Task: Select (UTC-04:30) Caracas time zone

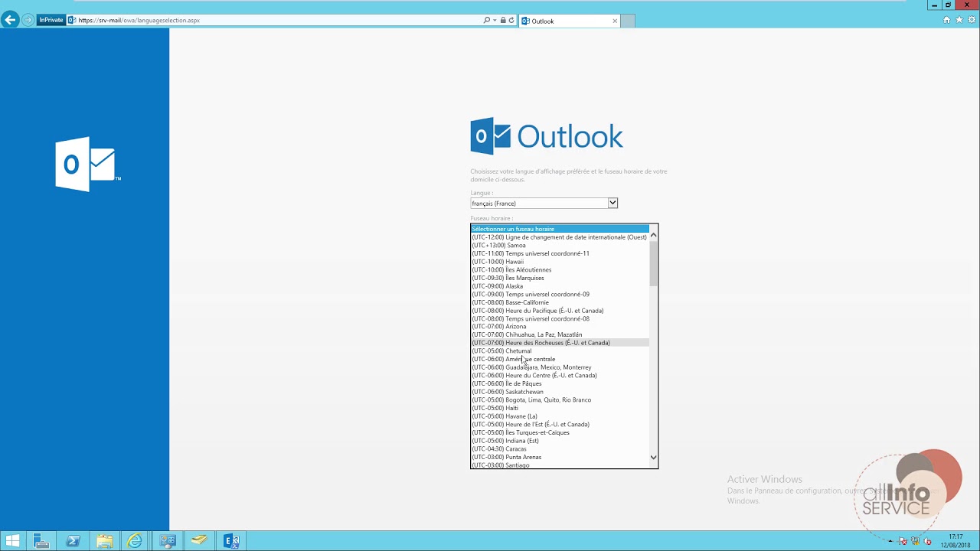Action: click(559, 449)
